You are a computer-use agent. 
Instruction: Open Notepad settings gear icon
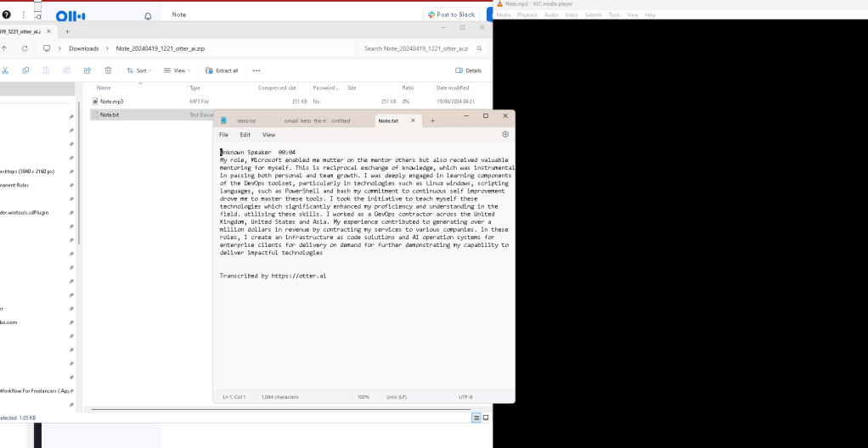(504, 134)
